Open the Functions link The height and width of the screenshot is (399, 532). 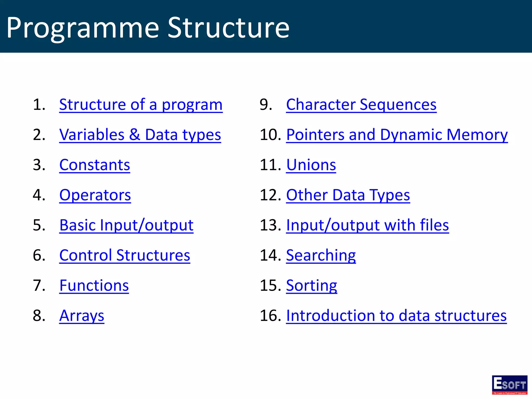pos(94,285)
